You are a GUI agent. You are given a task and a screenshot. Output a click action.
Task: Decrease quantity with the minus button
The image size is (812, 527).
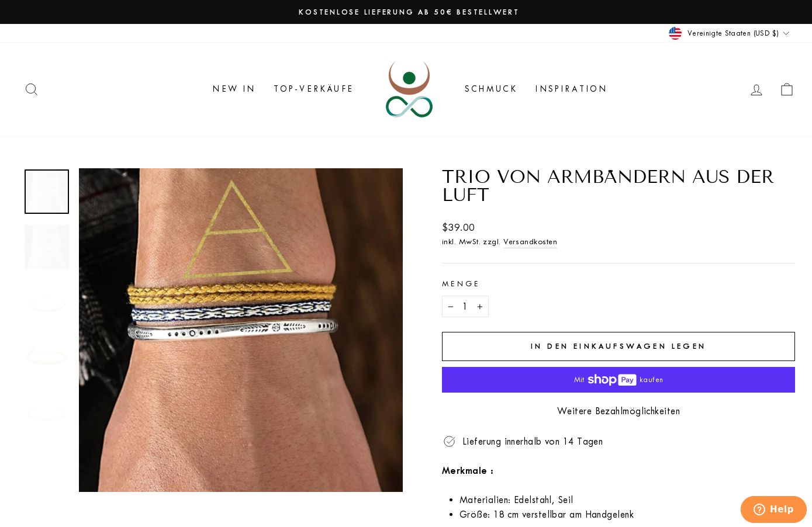(x=450, y=307)
